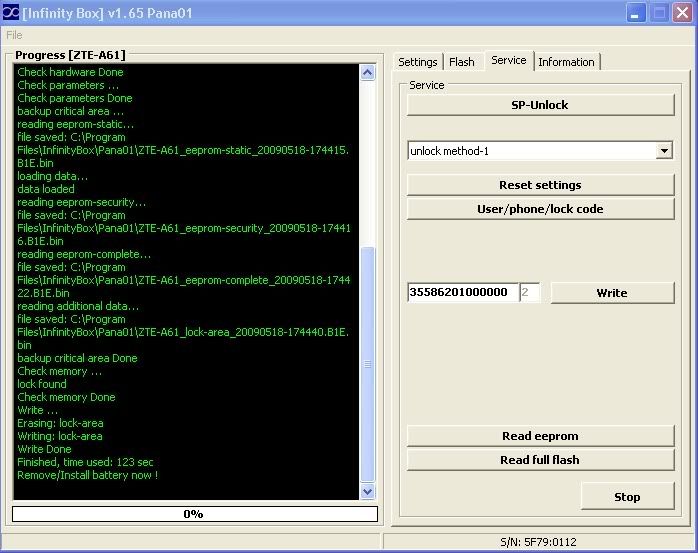Image resolution: width=698 pixels, height=553 pixels.
Task: Click log line "Check memory Done"
Action: coord(66,397)
